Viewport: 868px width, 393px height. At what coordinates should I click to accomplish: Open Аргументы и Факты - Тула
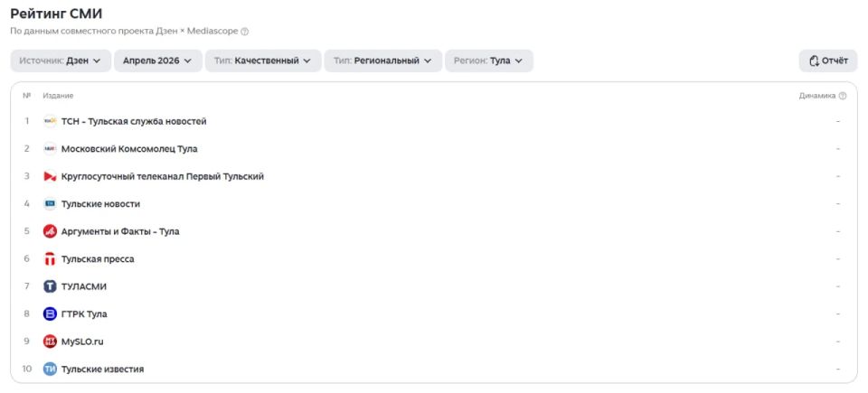[120, 231]
